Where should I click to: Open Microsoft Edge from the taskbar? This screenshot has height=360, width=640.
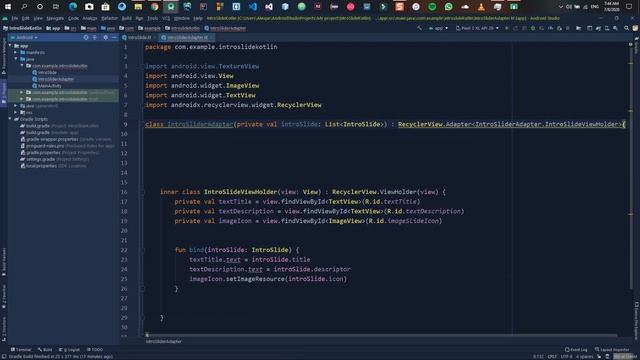73,7
